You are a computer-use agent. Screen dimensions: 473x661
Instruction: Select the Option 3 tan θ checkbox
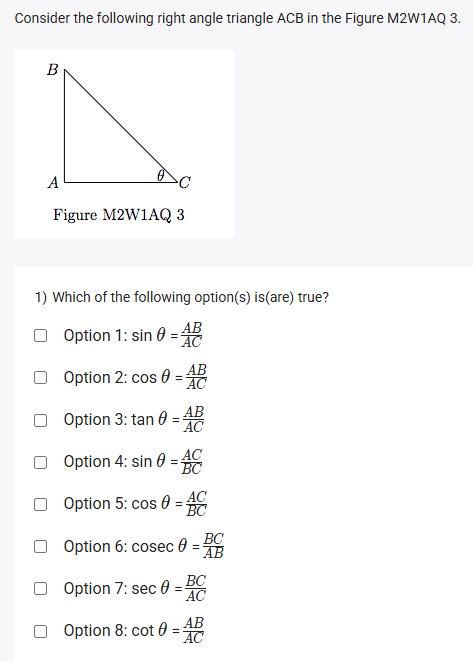(x=40, y=420)
